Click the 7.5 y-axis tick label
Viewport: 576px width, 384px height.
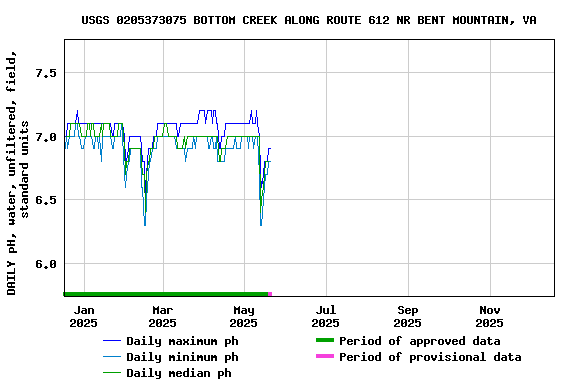[x=46, y=73]
